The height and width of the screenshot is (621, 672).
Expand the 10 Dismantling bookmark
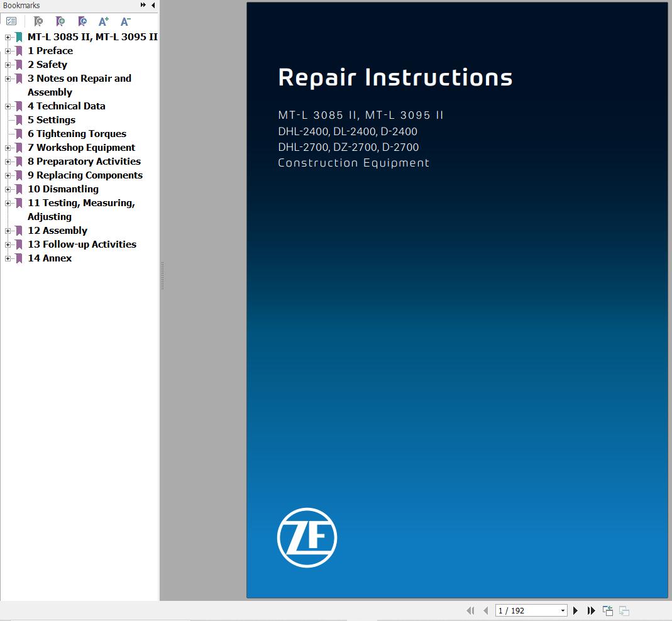point(7,189)
